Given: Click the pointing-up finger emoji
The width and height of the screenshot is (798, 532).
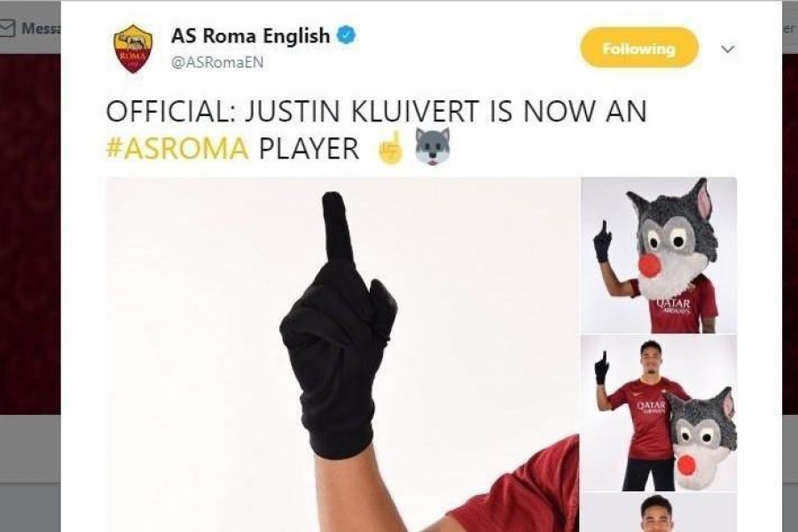Looking at the screenshot, I should tap(390, 148).
